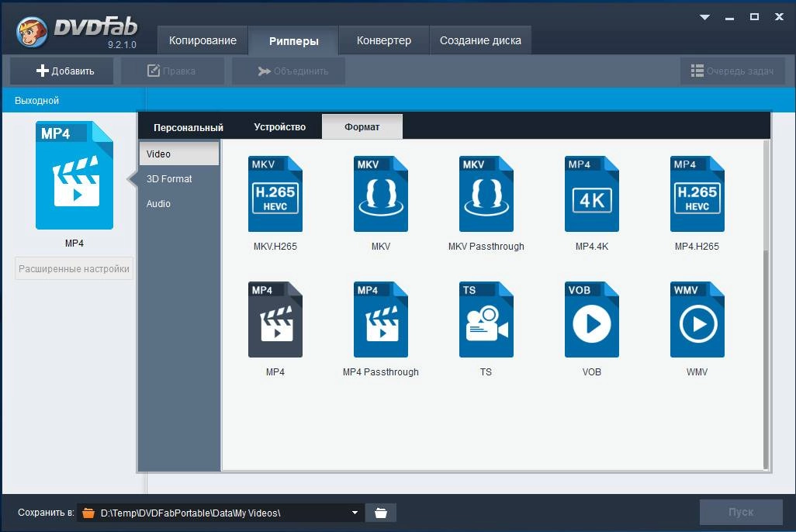
Task: Click the Объединить button
Action: [289, 71]
